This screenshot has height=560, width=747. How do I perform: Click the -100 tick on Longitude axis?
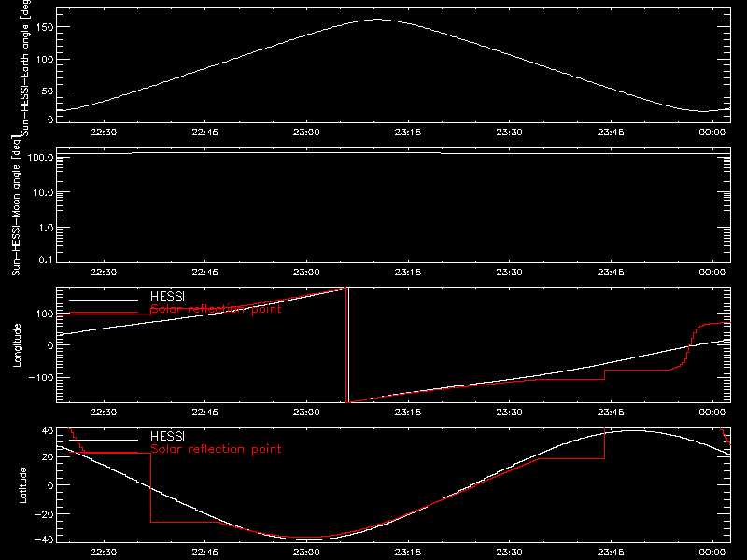tap(41, 377)
